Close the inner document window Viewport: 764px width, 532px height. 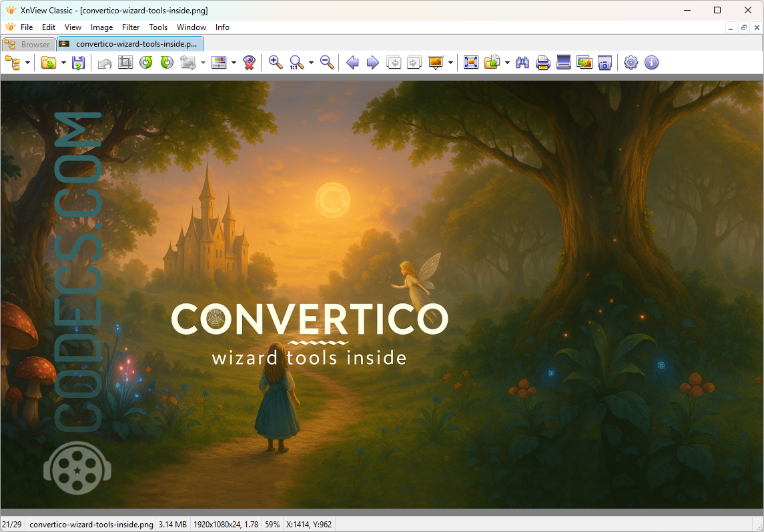click(x=757, y=28)
